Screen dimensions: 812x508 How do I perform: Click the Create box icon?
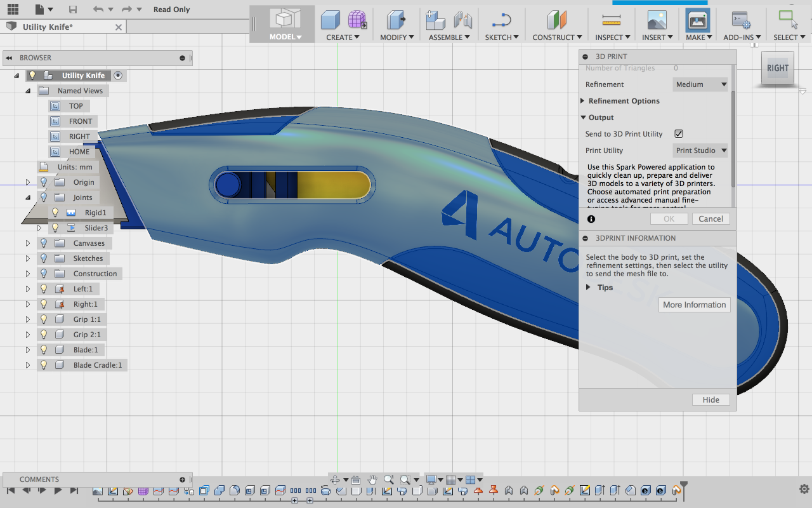pyautogui.click(x=330, y=20)
